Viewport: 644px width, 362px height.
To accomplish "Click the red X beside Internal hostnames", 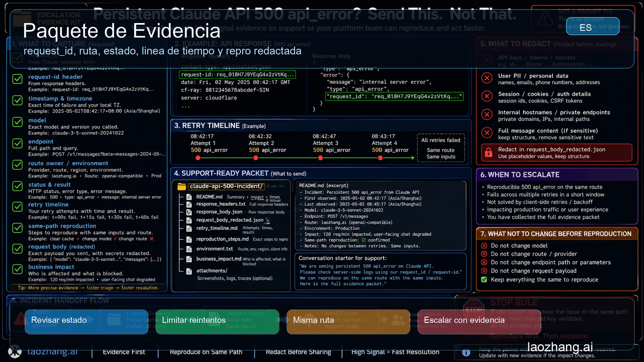I will coord(487,114).
